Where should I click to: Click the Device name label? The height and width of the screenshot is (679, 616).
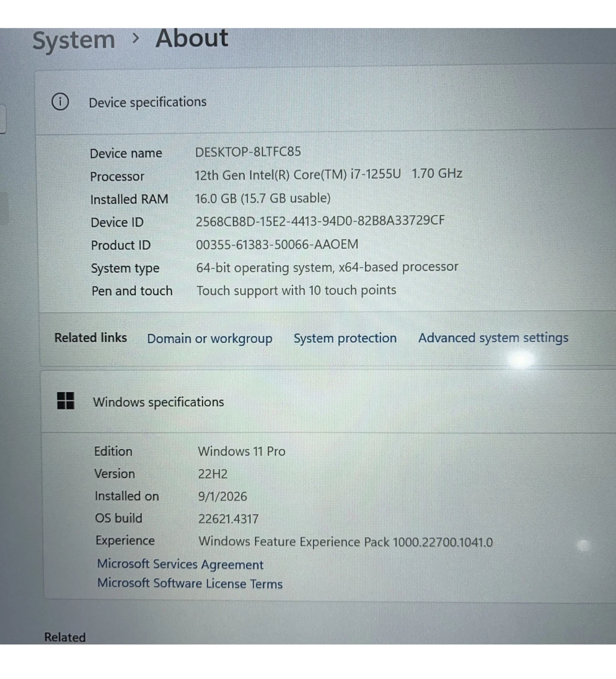click(x=126, y=153)
